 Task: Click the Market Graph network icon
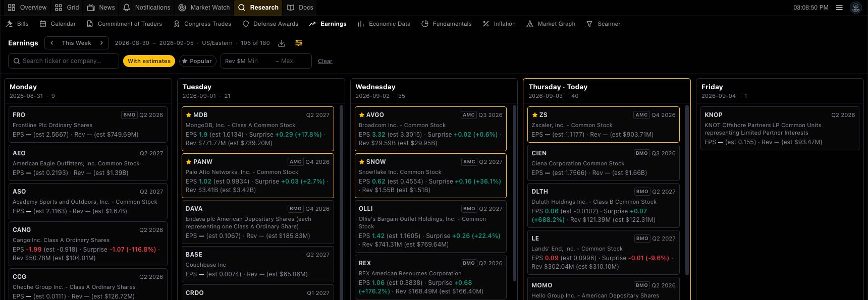530,24
